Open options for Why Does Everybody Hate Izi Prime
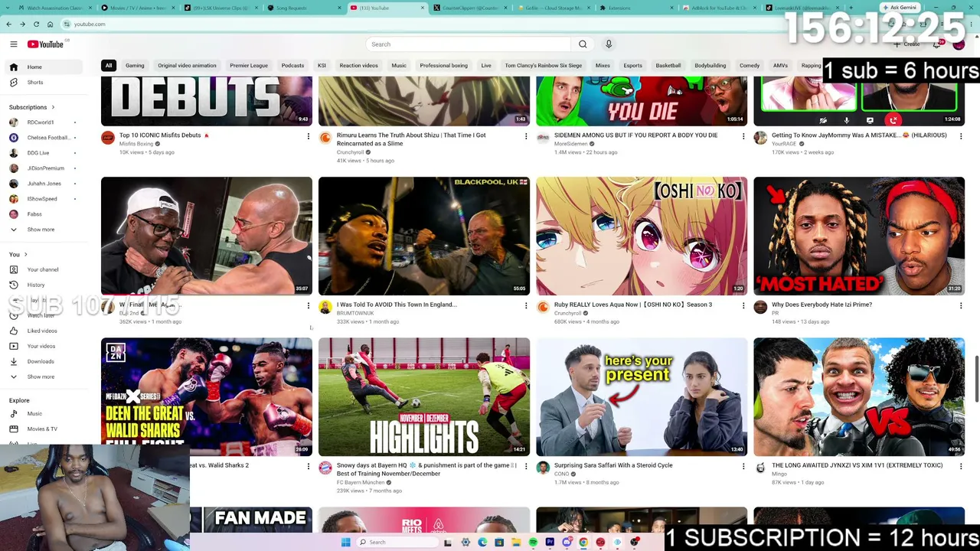The height and width of the screenshot is (551, 980). tap(961, 305)
